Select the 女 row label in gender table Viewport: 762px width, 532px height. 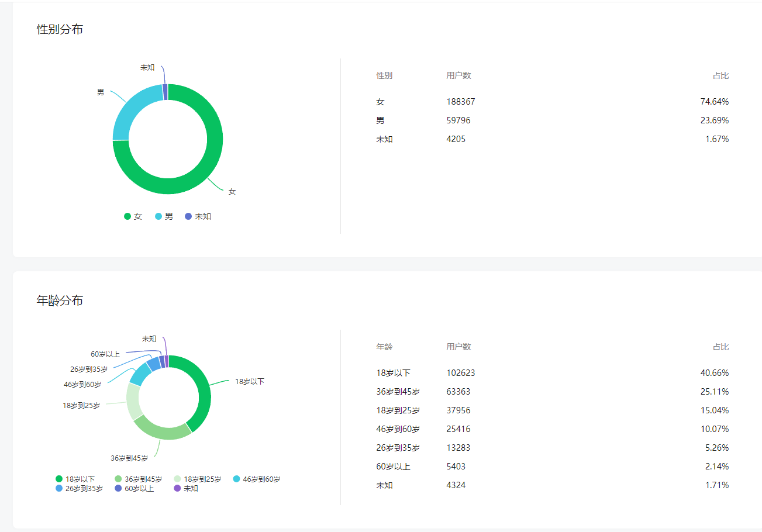pos(380,102)
